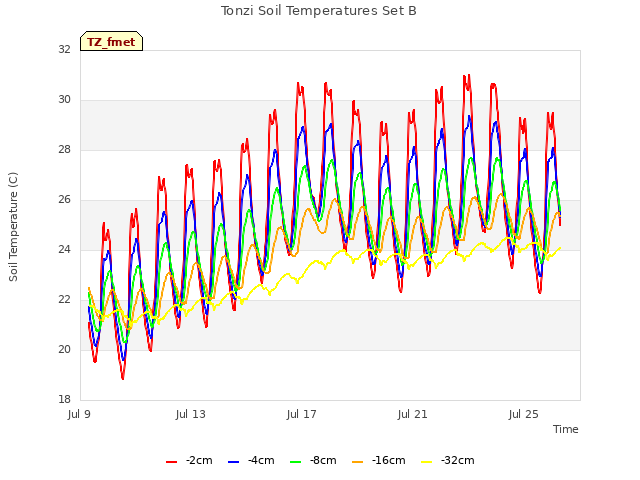Click the 28 y-axis tick label
Screen dimensions: 640x480
64,149
